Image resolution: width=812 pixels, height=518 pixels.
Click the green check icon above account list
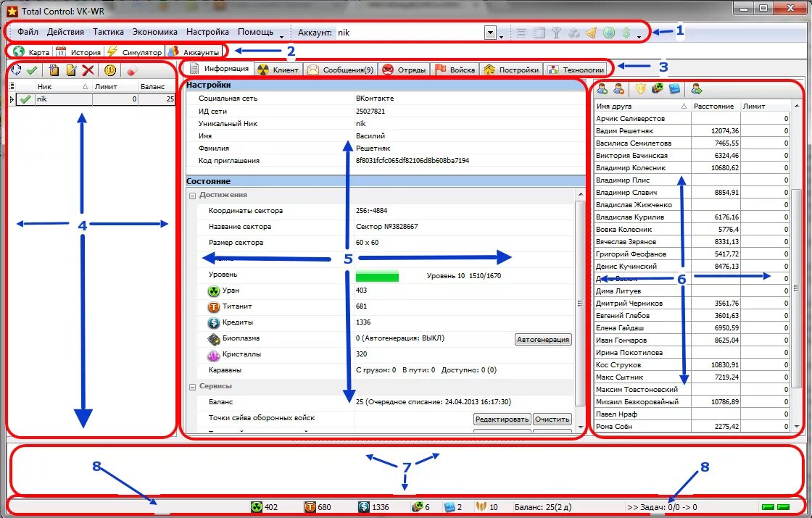point(32,69)
